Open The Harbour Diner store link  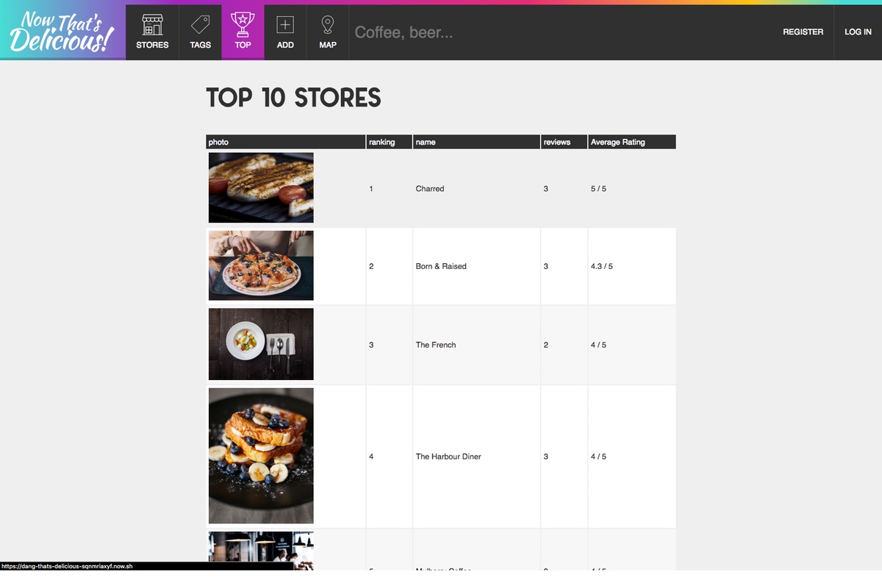448,456
